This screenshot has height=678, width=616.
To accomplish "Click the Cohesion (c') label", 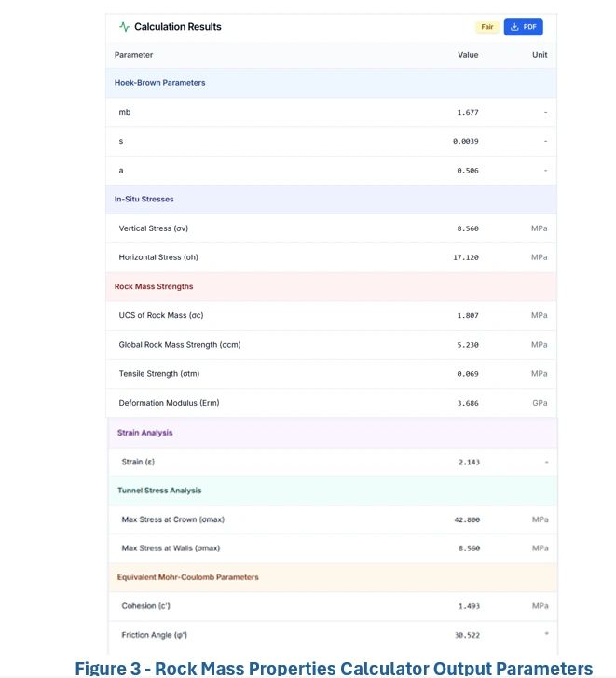I will click(x=145, y=606).
